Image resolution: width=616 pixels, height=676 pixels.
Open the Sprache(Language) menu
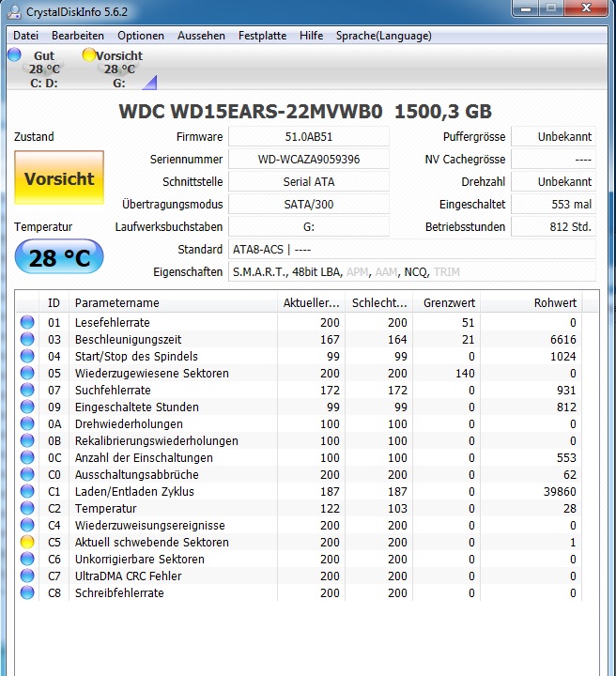[x=384, y=36]
